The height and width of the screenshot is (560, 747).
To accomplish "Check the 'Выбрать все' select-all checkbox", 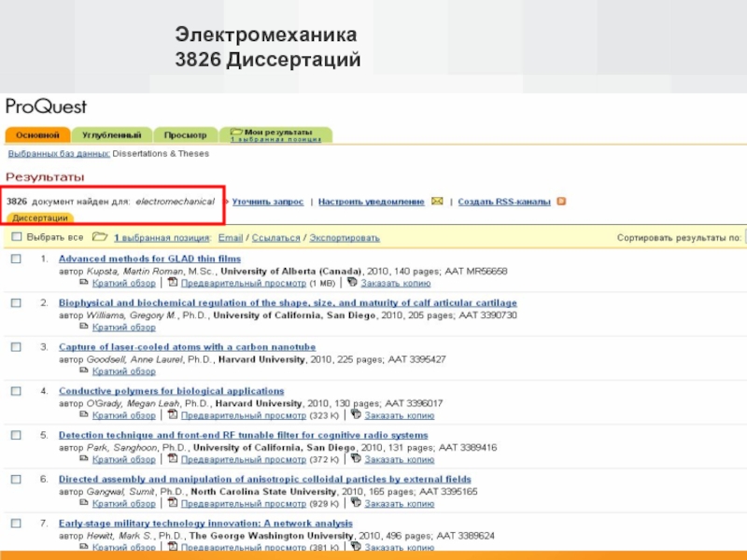I will pyautogui.click(x=16, y=238).
